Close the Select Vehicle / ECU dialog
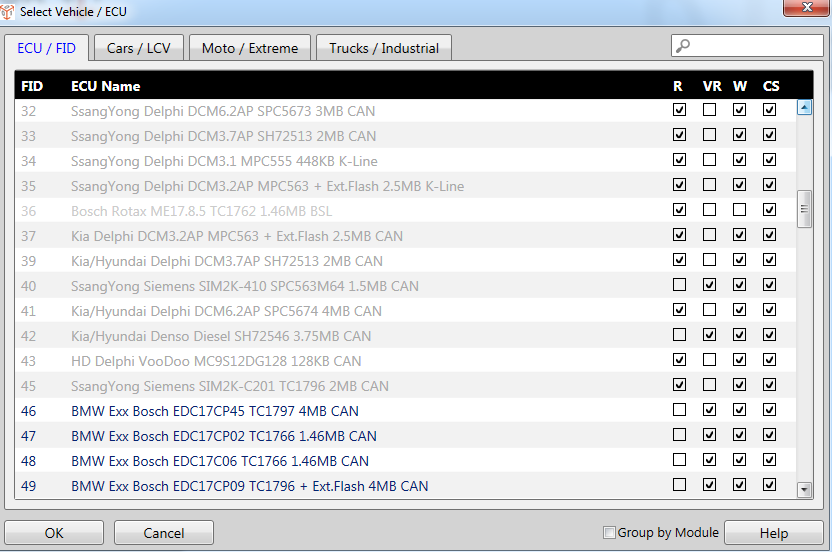This screenshot has height=552, width=832. [807, 7]
